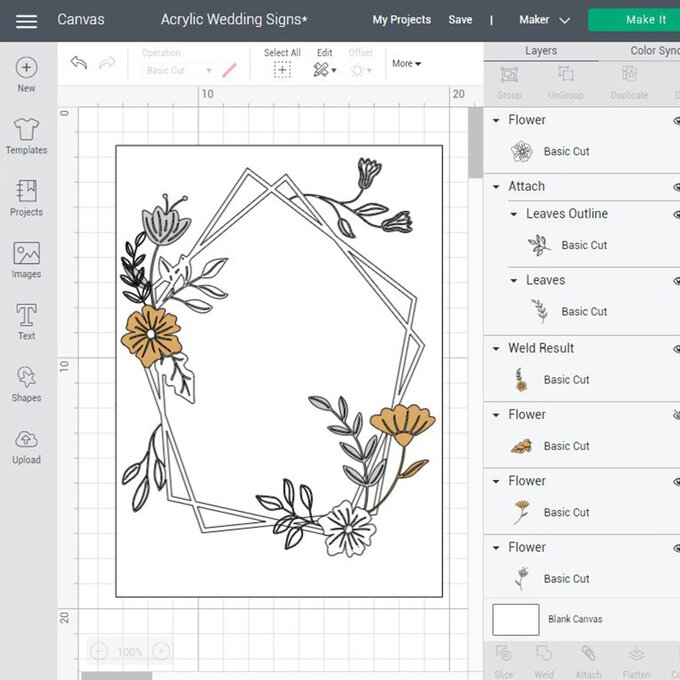This screenshot has height=680, width=680.
Task: Open My Projects
Action: pos(401,20)
